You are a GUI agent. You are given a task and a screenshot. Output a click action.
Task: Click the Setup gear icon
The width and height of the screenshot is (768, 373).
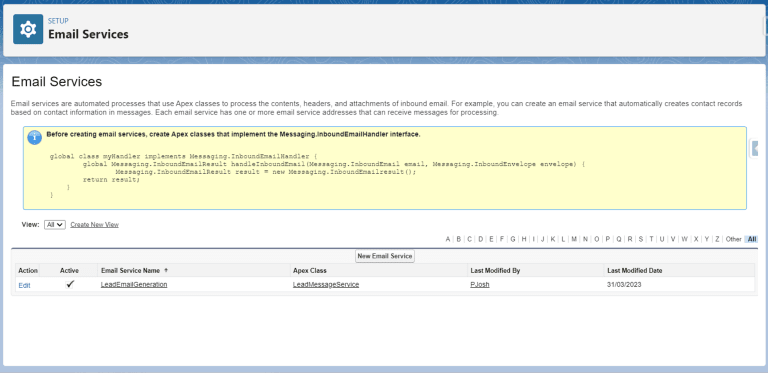click(x=28, y=29)
